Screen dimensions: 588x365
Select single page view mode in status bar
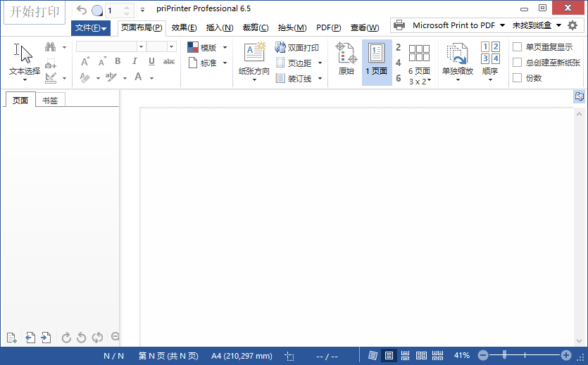(x=389, y=355)
